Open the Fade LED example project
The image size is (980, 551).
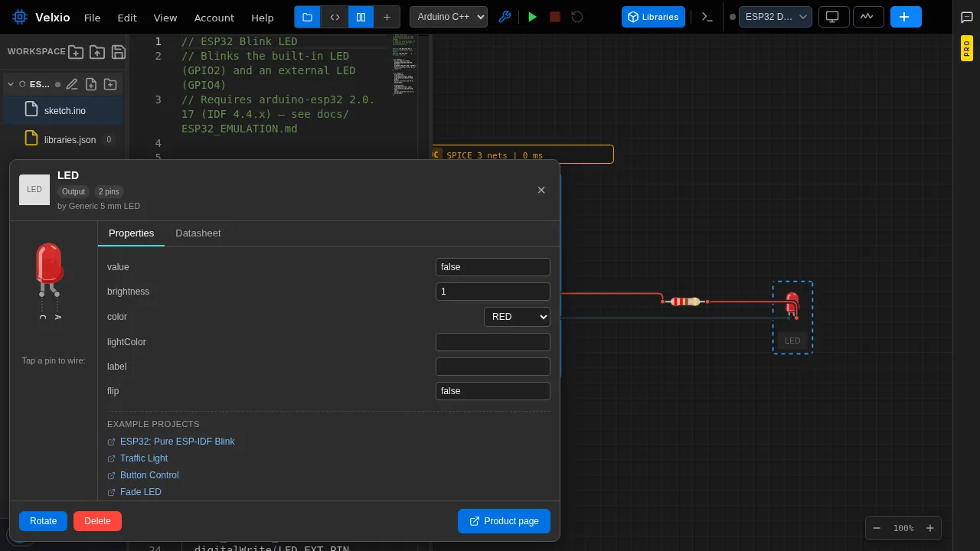tap(141, 492)
